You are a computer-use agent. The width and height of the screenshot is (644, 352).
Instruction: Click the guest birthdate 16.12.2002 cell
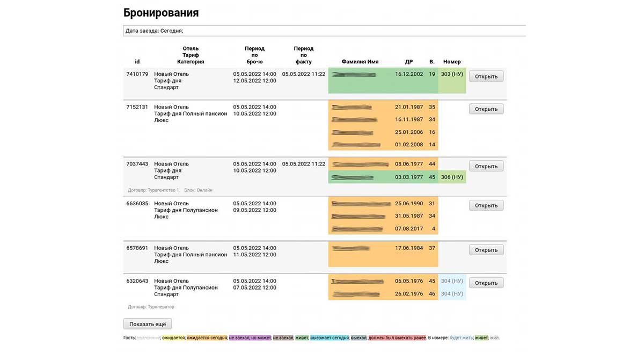pyautogui.click(x=409, y=74)
